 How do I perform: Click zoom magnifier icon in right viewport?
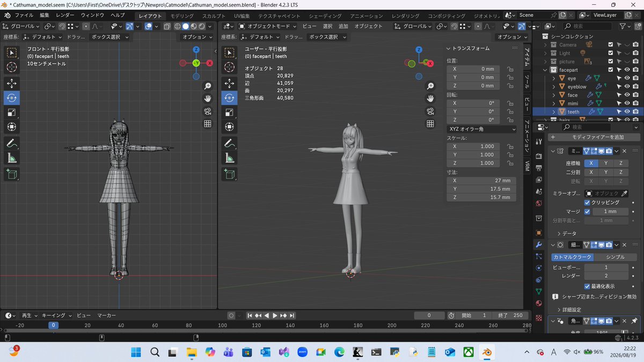[430, 86]
